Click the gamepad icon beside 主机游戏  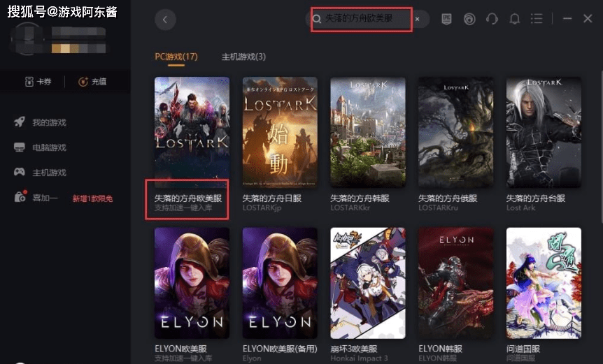(19, 172)
